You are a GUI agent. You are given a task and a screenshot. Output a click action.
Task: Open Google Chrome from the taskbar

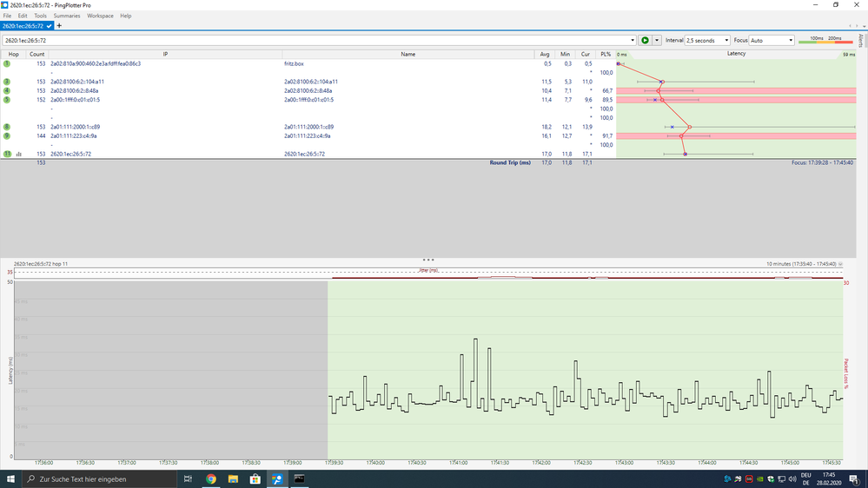(x=211, y=479)
